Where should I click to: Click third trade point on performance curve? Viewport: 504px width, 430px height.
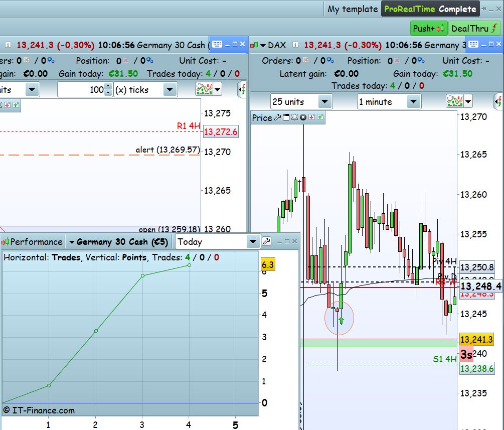tap(143, 275)
